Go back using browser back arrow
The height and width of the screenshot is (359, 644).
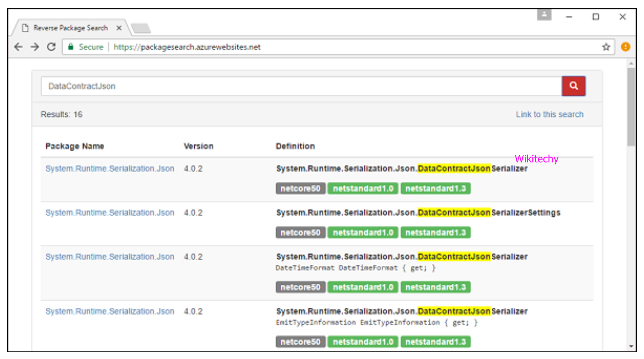(18, 47)
